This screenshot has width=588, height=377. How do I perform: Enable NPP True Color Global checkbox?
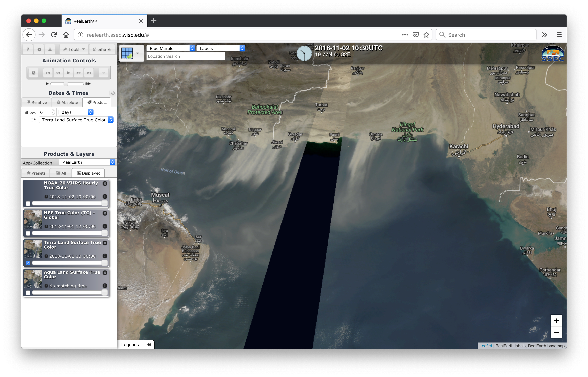28,233
